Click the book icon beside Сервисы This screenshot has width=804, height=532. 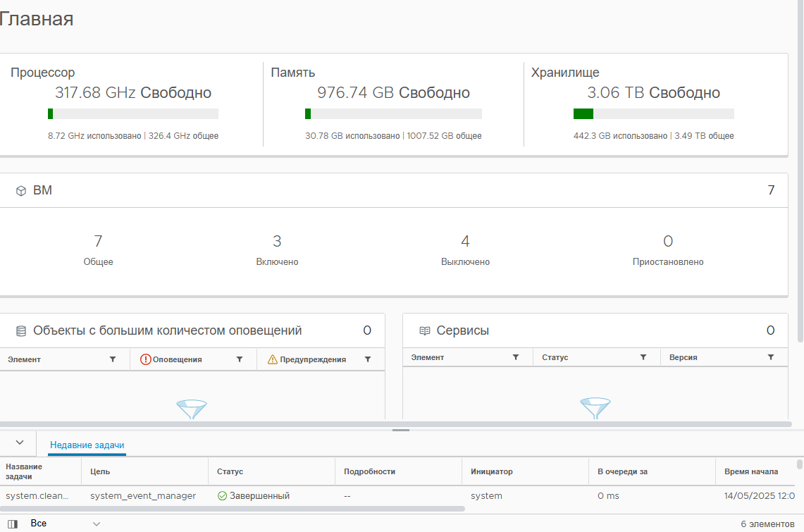425,330
